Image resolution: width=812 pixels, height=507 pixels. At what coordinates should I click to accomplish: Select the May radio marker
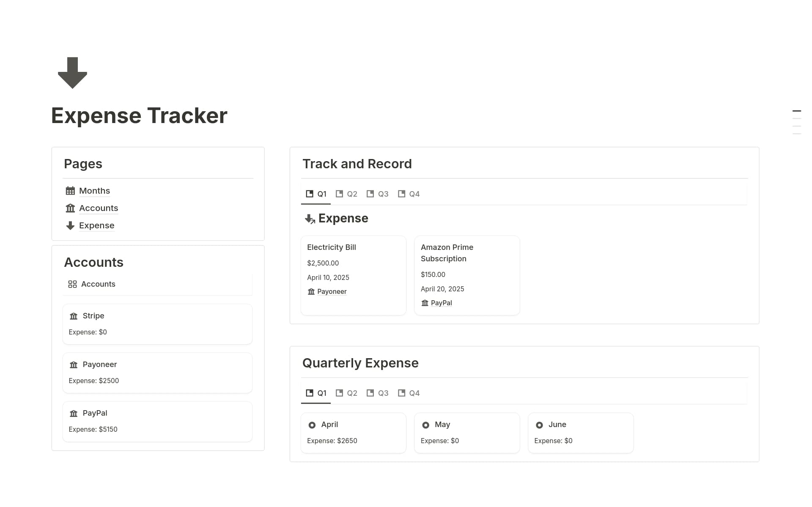coord(425,424)
